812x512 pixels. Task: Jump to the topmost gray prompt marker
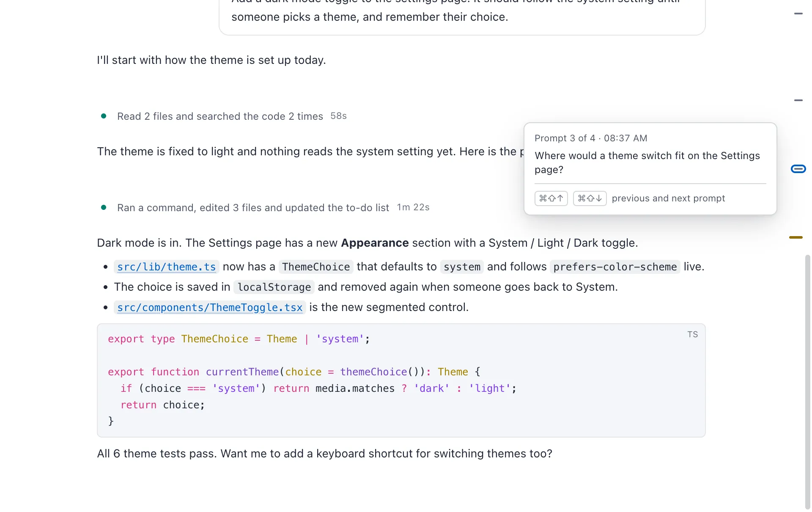[798, 14]
